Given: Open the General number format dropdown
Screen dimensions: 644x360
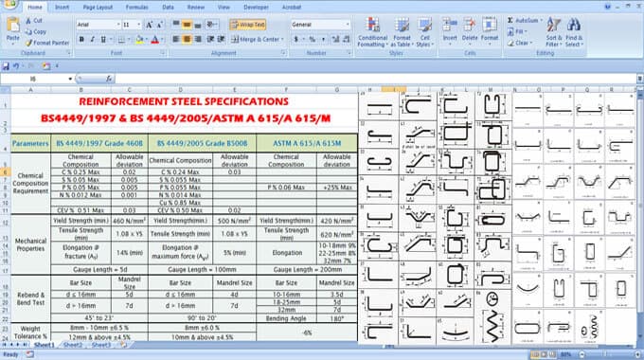Looking at the screenshot, I should click(x=348, y=25).
